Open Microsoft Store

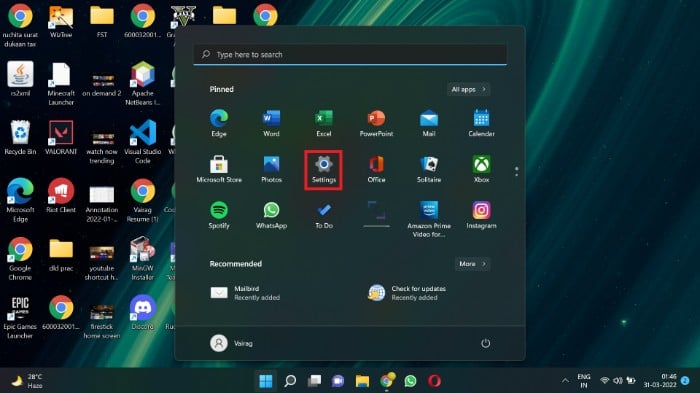pos(219,169)
